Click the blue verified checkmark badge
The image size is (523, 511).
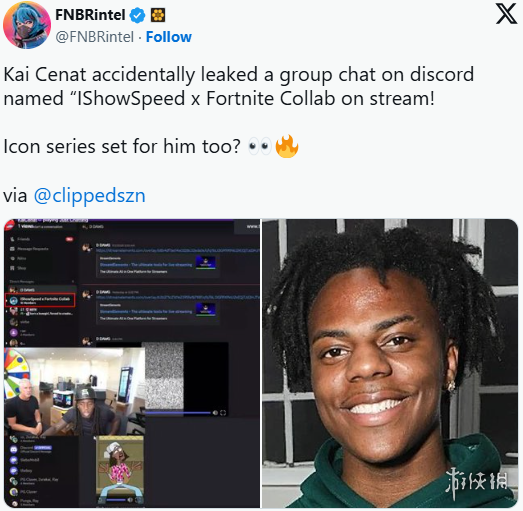137,15
